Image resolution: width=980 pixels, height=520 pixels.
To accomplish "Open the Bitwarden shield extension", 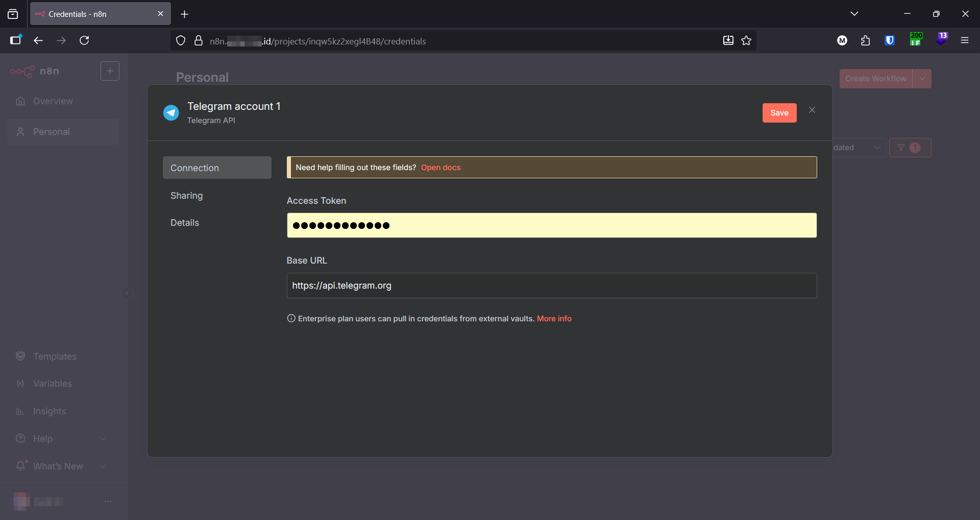I will [889, 41].
